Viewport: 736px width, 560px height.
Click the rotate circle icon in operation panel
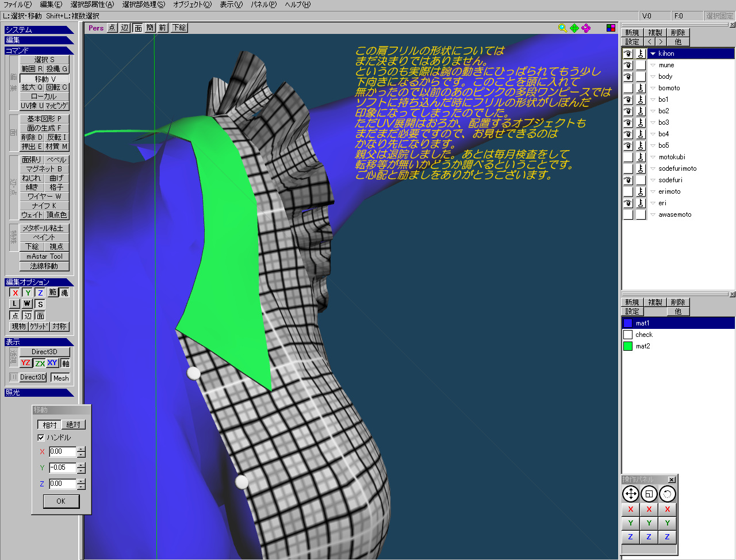[x=667, y=494]
